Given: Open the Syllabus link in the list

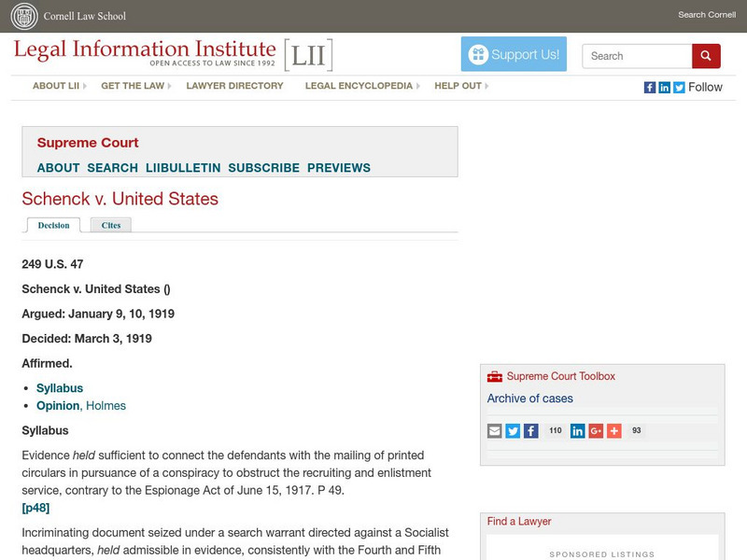Looking at the screenshot, I should 60,388.
